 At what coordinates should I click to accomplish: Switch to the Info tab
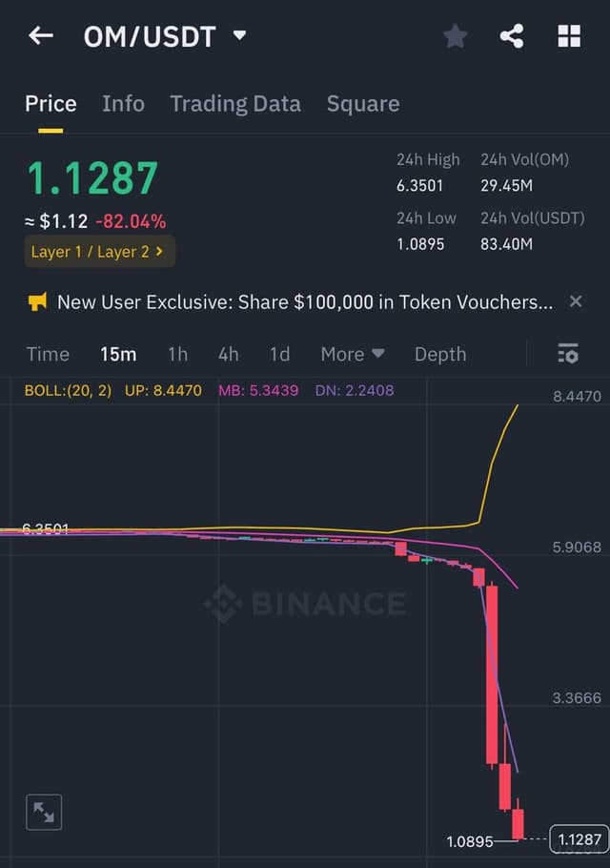[x=123, y=104]
